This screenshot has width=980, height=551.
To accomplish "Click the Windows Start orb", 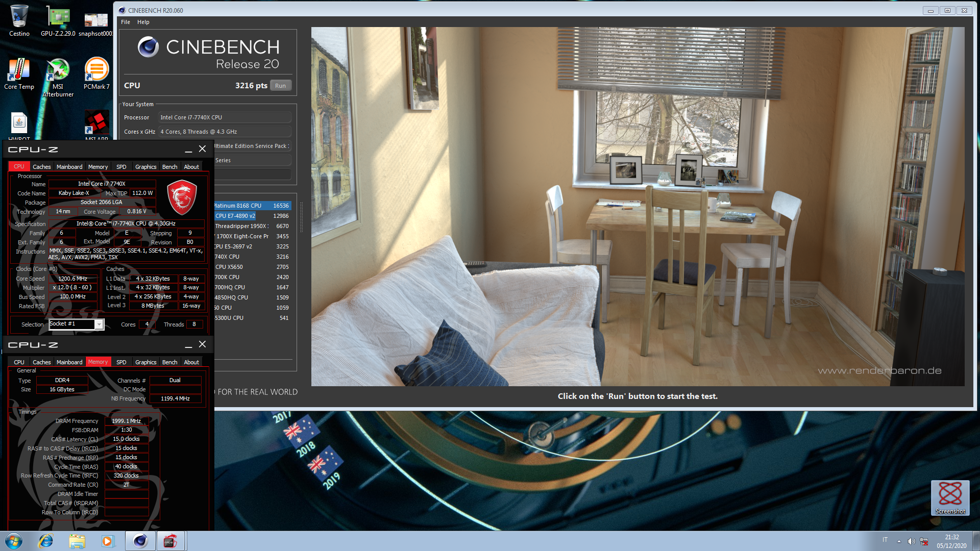I will pyautogui.click(x=14, y=541).
